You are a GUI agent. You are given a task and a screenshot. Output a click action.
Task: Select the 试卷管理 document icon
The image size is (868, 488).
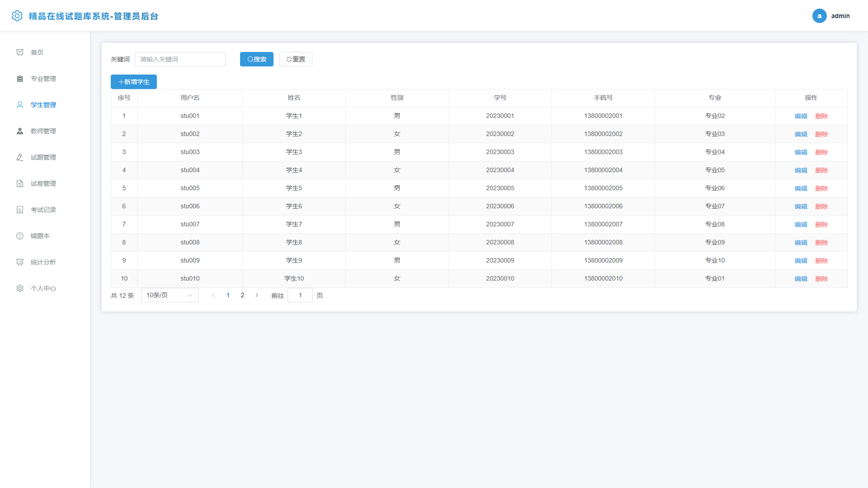(x=20, y=183)
